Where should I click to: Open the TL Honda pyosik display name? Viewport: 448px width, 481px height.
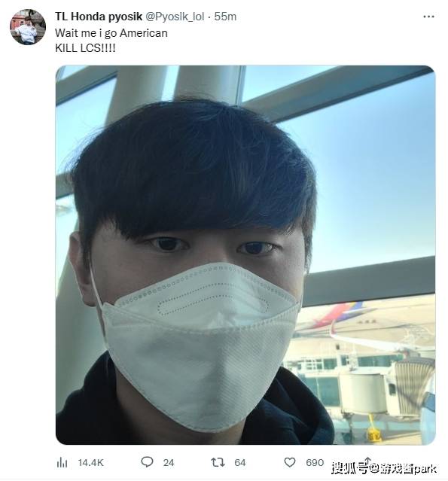click(99, 17)
